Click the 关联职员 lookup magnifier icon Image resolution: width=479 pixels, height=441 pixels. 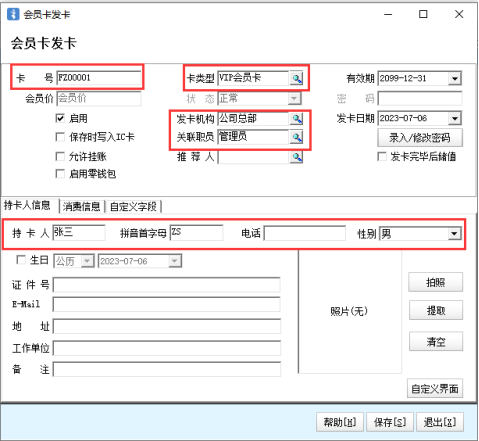[x=296, y=137]
